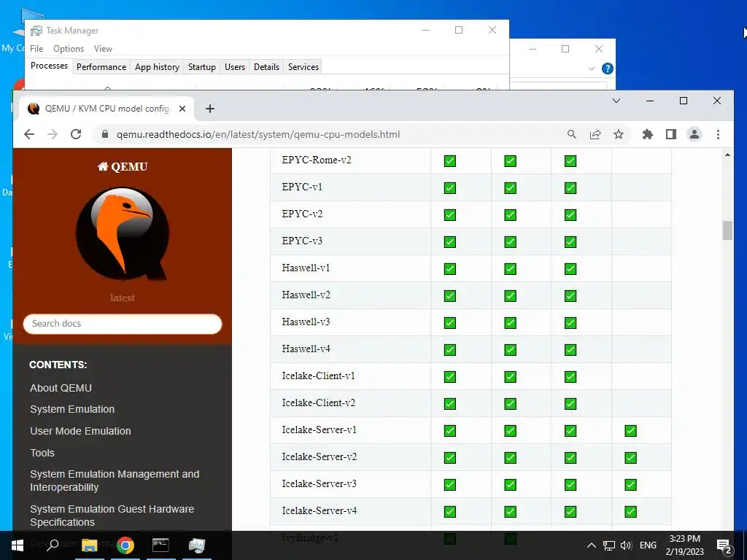Screen dimensions: 747x560
Task: Share this page icon
Action: [595, 134]
